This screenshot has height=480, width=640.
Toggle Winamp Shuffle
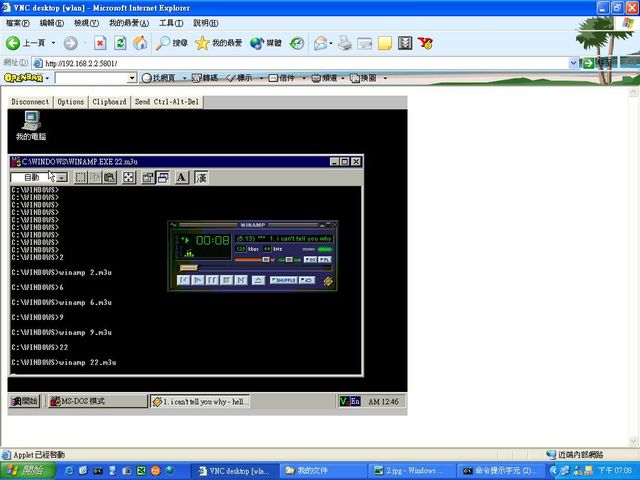point(283,280)
